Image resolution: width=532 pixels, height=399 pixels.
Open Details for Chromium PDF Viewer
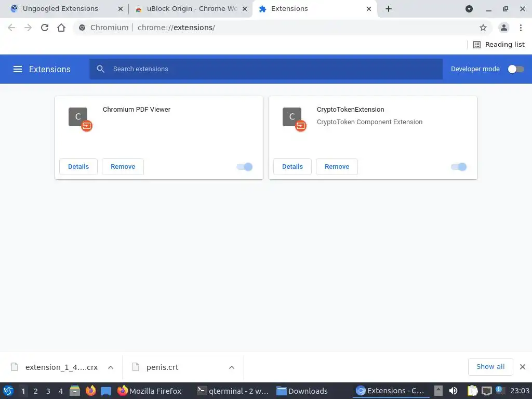coord(78,167)
